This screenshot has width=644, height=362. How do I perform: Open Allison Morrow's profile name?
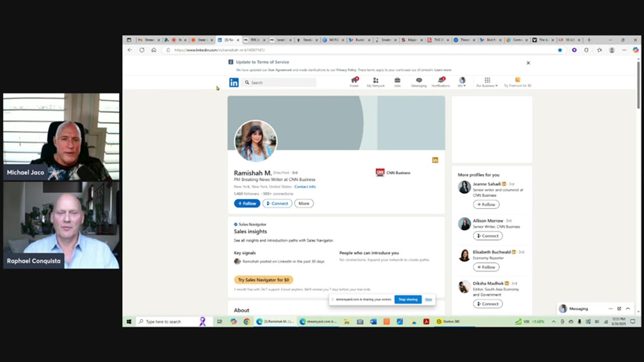click(488, 221)
